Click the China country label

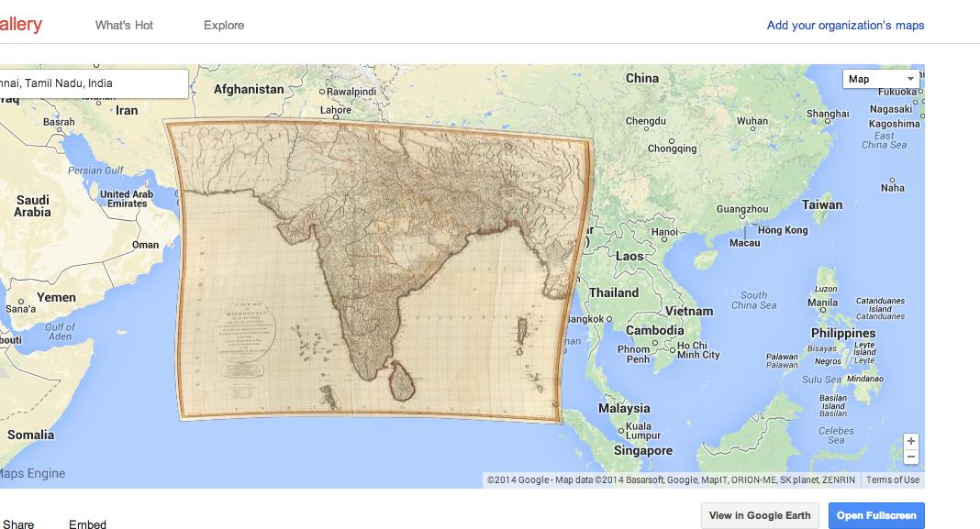tap(642, 78)
